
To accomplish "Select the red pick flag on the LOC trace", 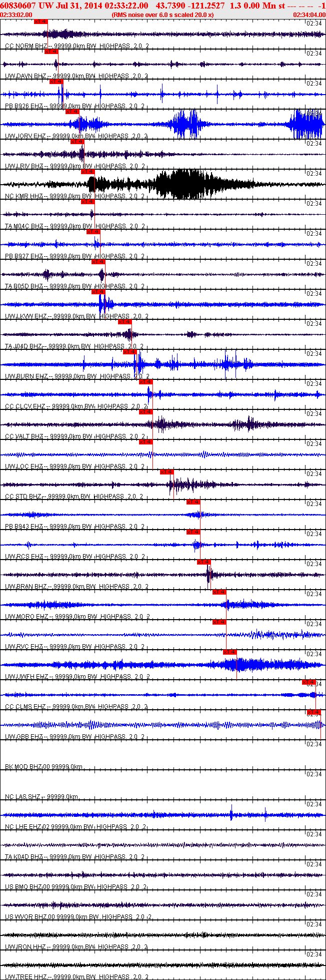I will click(x=145, y=442).
